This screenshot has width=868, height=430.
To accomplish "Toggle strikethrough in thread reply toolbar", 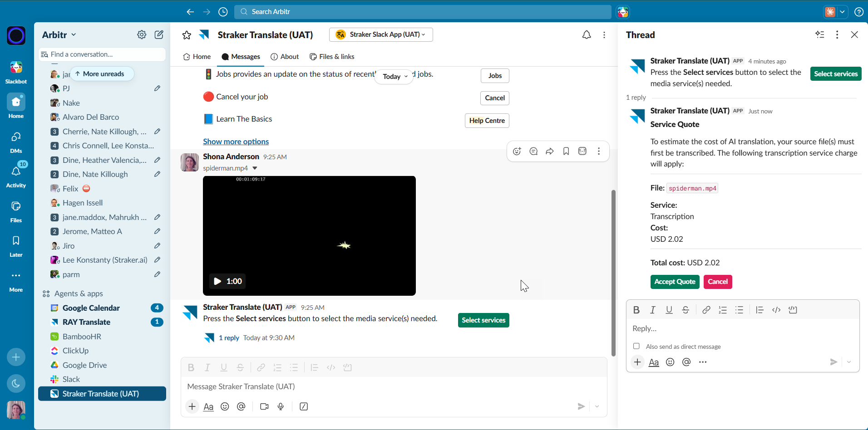I will point(686,310).
